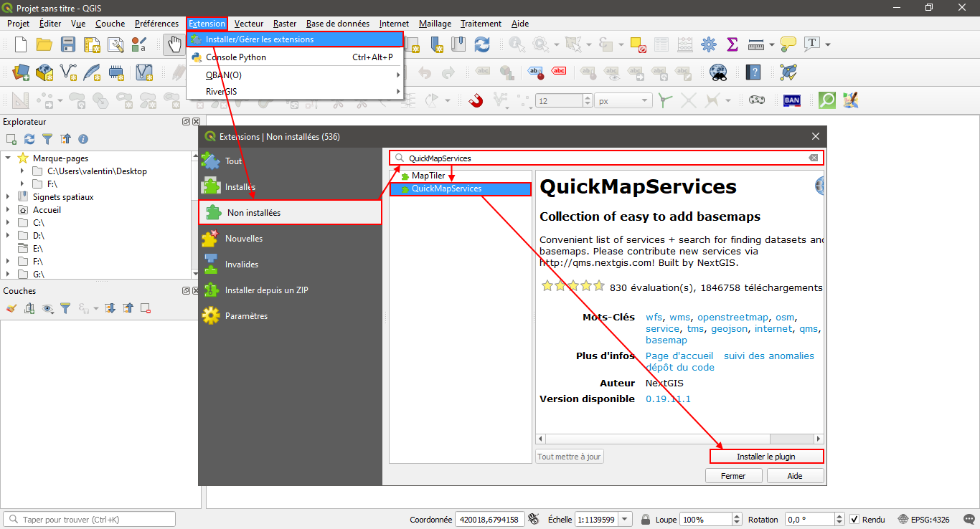Click the Map tips speech bubble icon
The height and width of the screenshot is (529, 980).
click(x=788, y=44)
